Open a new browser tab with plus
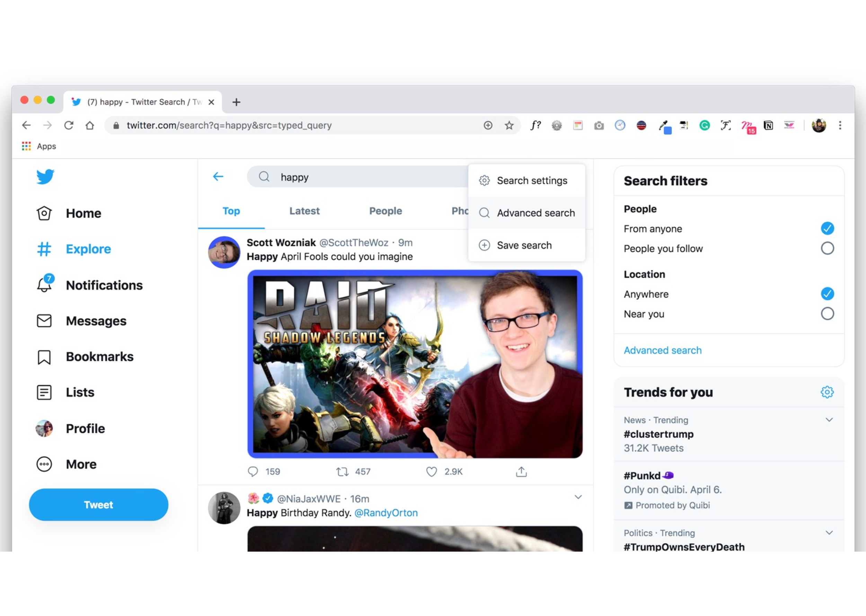 [x=236, y=102]
